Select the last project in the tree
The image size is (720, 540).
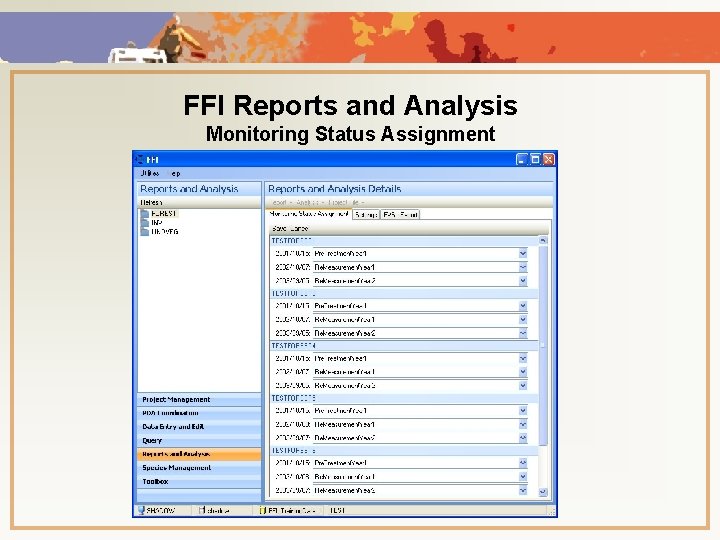point(165,232)
